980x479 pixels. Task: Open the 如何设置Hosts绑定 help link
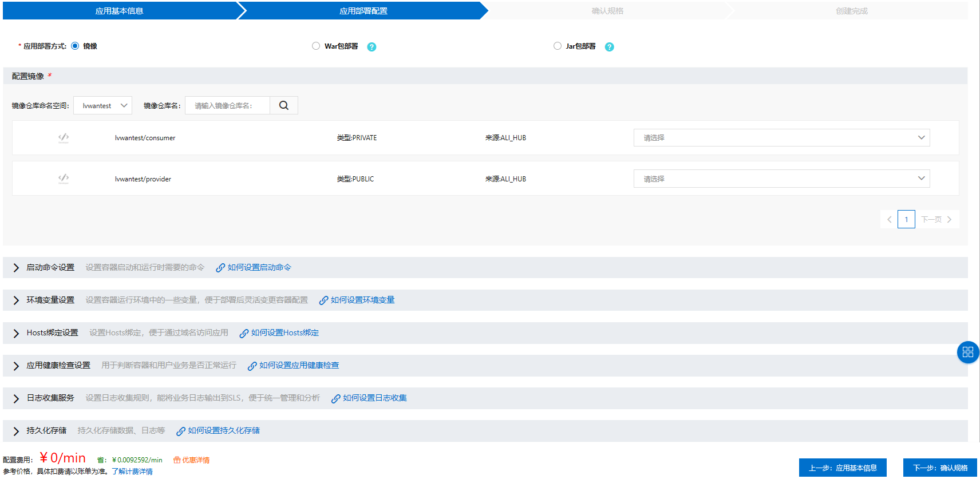(284, 332)
